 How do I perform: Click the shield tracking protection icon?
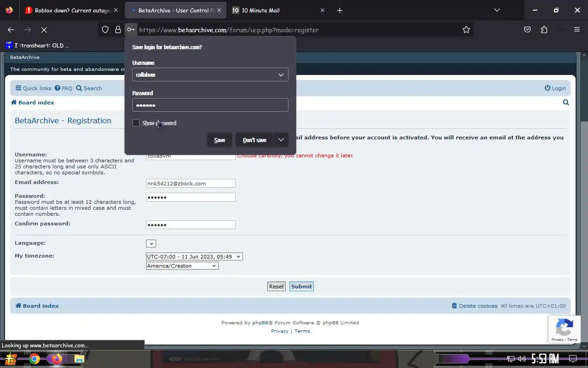click(x=105, y=30)
